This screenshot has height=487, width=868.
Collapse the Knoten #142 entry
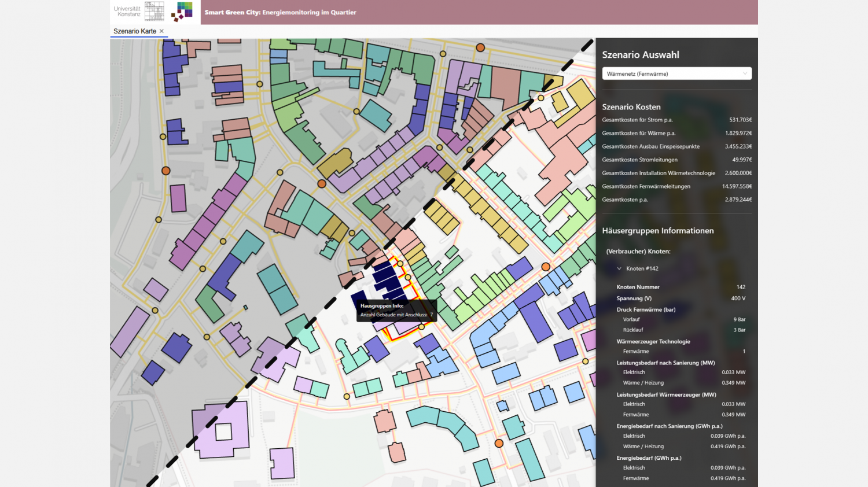click(619, 268)
